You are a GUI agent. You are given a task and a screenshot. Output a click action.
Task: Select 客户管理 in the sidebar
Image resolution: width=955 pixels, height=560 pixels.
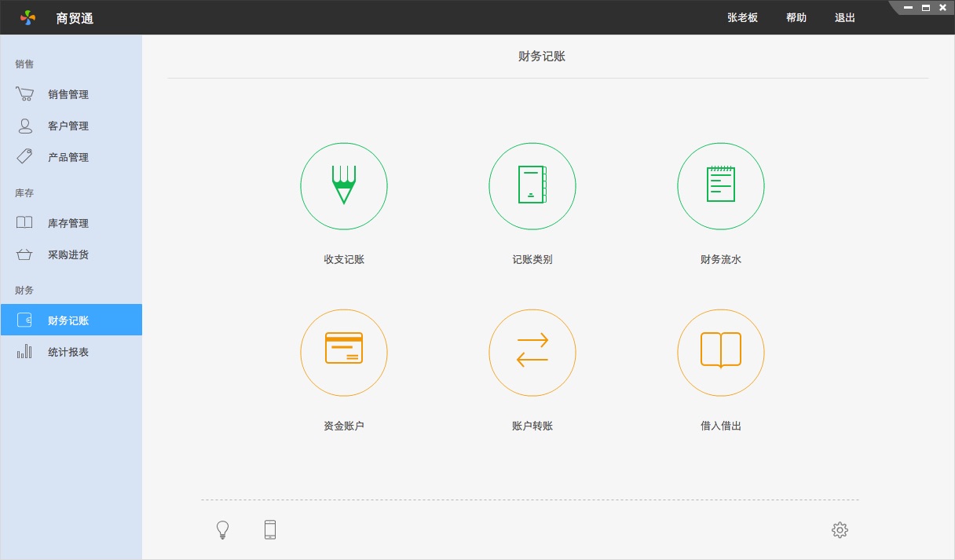pos(69,126)
